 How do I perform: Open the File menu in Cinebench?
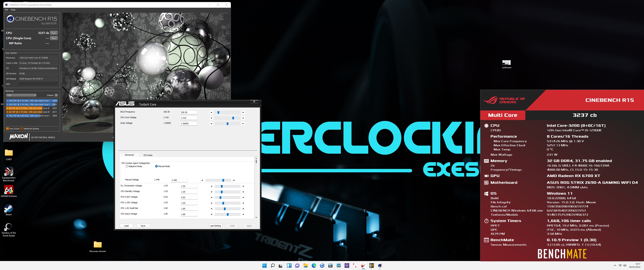tap(7, 10)
